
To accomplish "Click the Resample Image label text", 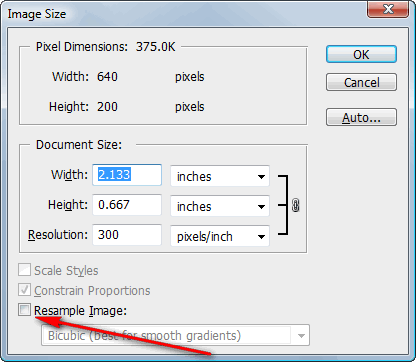I will [x=81, y=311].
